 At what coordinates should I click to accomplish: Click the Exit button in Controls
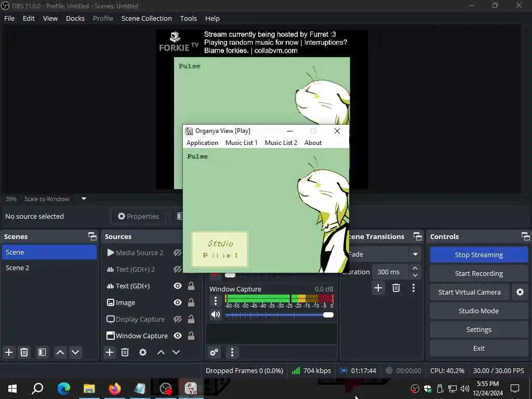point(478,348)
